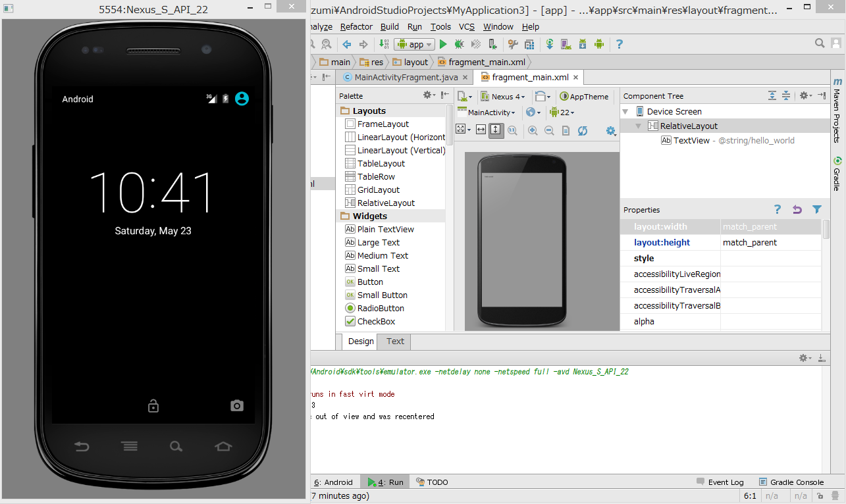Click AppTheme theme button
The image size is (846, 504).
pos(584,97)
